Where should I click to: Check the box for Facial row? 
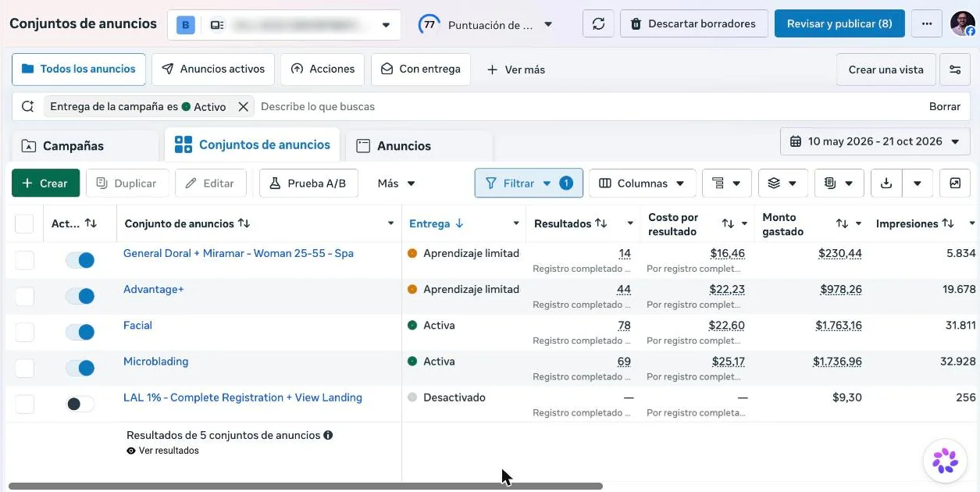[25, 332]
